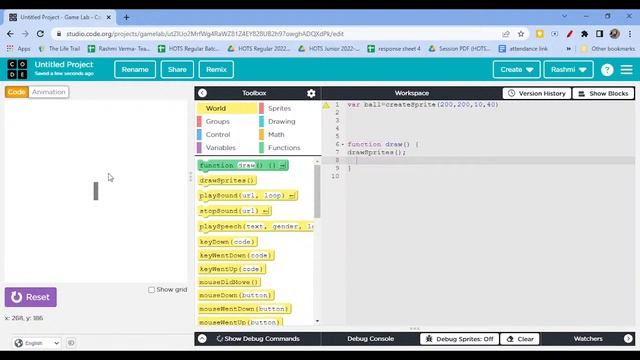Click the Share button
640x360 pixels.
coord(177,70)
